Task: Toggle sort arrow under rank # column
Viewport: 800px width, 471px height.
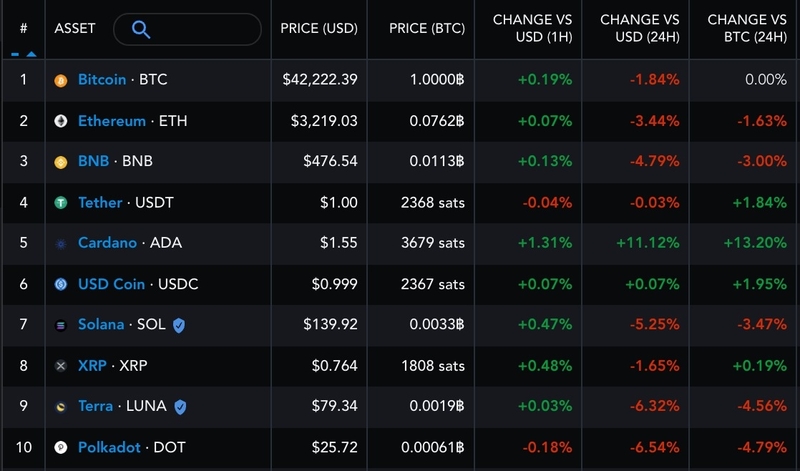Action: [24, 54]
